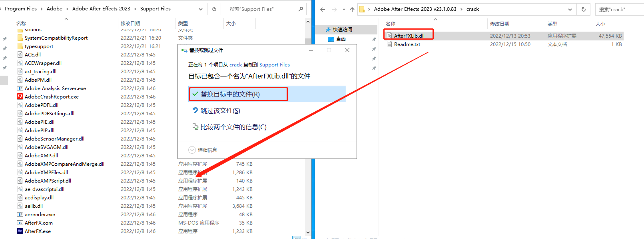Refresh the Support Files folder view

click(214, 9)
